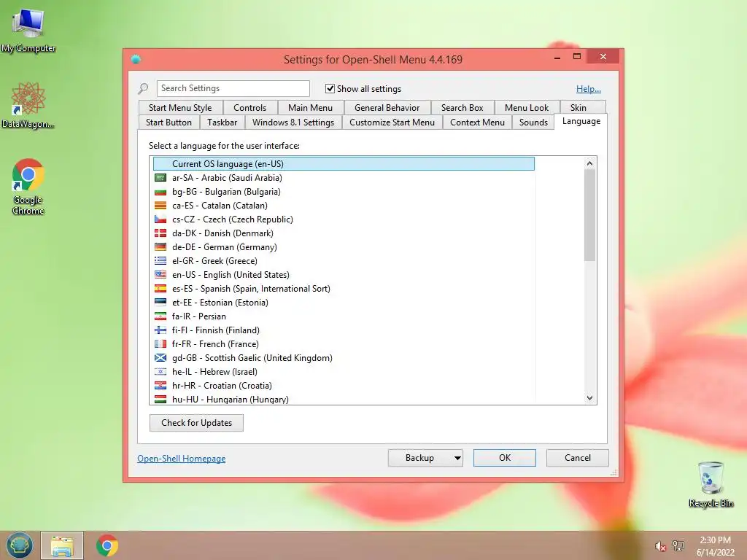Image resolution: width=747 pixels, height=560 pixels.
Task: Open Menu Look tab
Action: [527, 108]
